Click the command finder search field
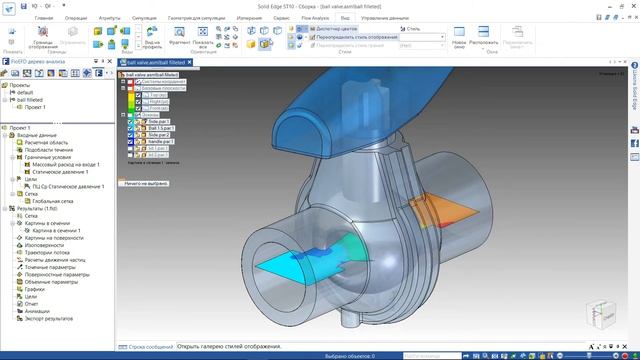Screen dimensions: 640x360 (x=432, y=356)
